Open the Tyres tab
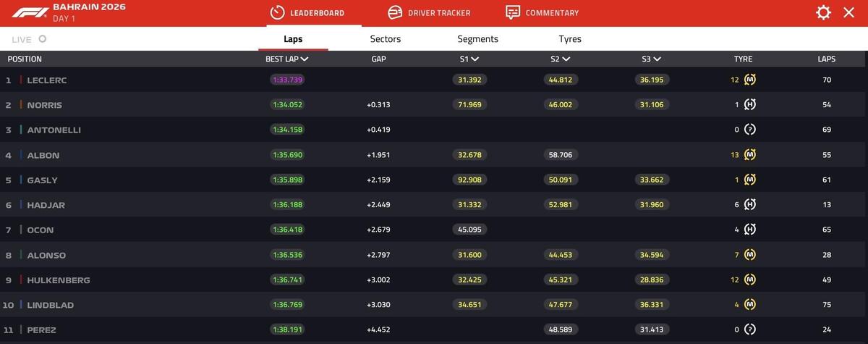 [570, 39]
